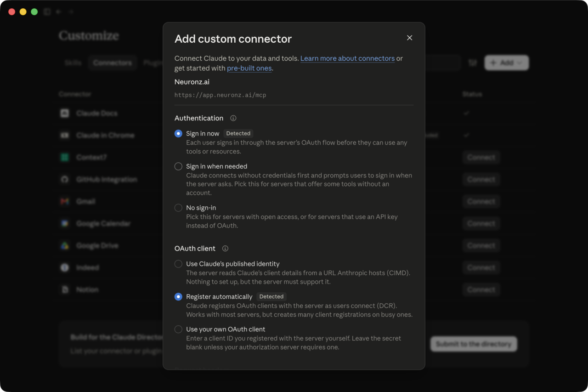This screenshot has width=588, height=392.
Task: Click the Gmail connector icon
Action: pos(65,201)
